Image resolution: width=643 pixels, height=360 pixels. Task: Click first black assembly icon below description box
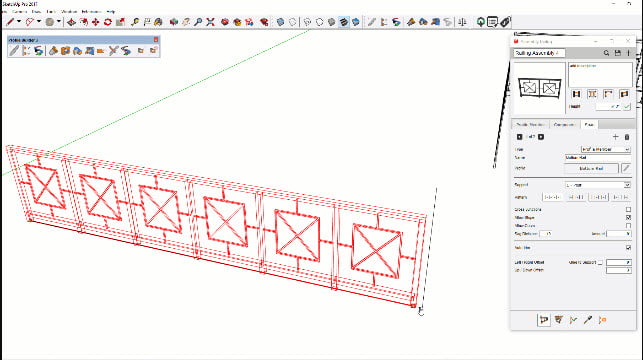(576, 94)
